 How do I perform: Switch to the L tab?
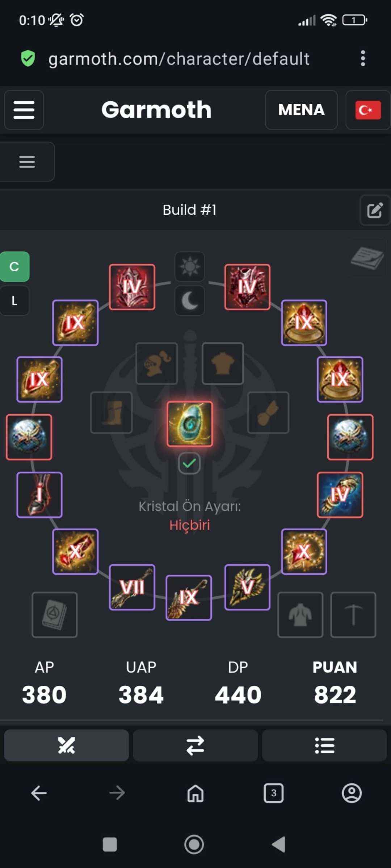pyautogui.click(x=14, y=301)
